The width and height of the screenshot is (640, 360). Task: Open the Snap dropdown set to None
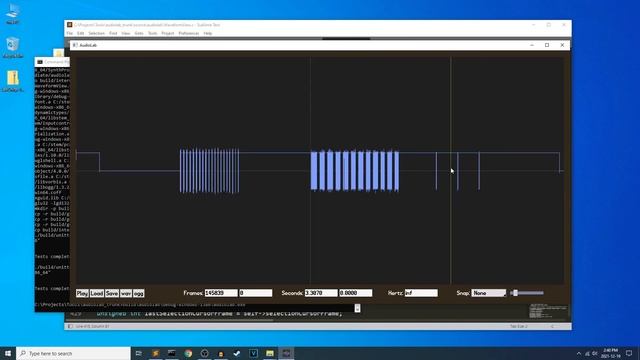[489, 293]
